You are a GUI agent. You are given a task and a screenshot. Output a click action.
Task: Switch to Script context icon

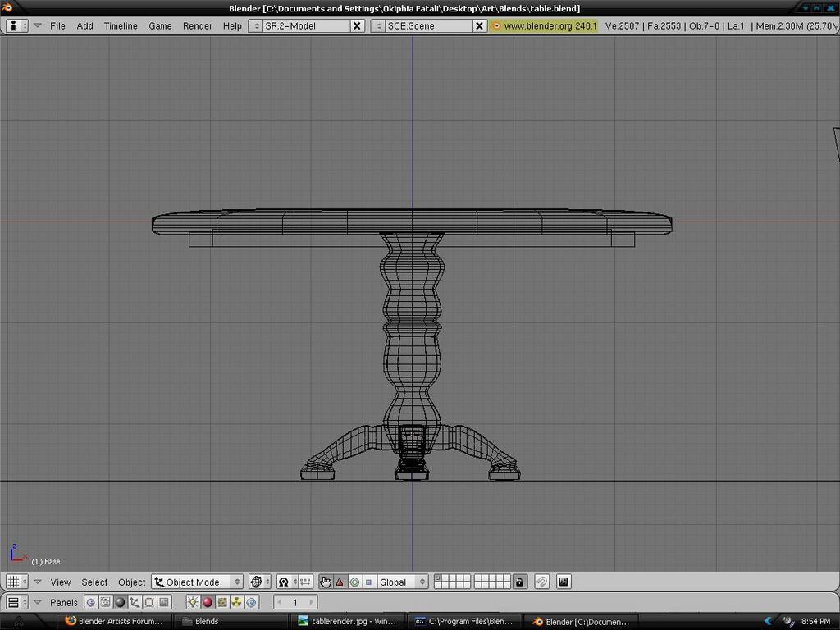click(106, 603)
